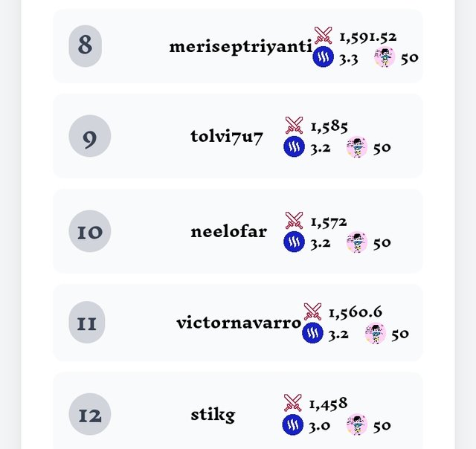This screenshot has height=449, width=476.
Task: Click the blue Steem coin icon in stikg's row
Action: (292, 424)
